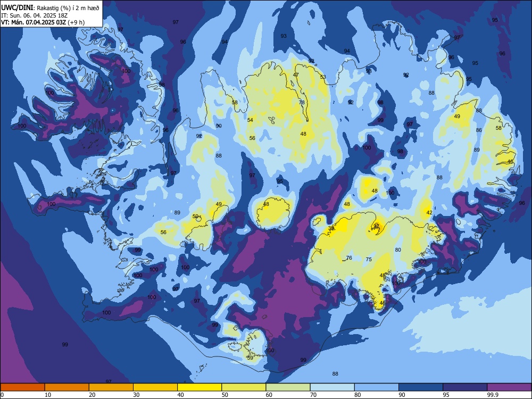Click the 90–95 medium blue legend swatch

[421, 387]
